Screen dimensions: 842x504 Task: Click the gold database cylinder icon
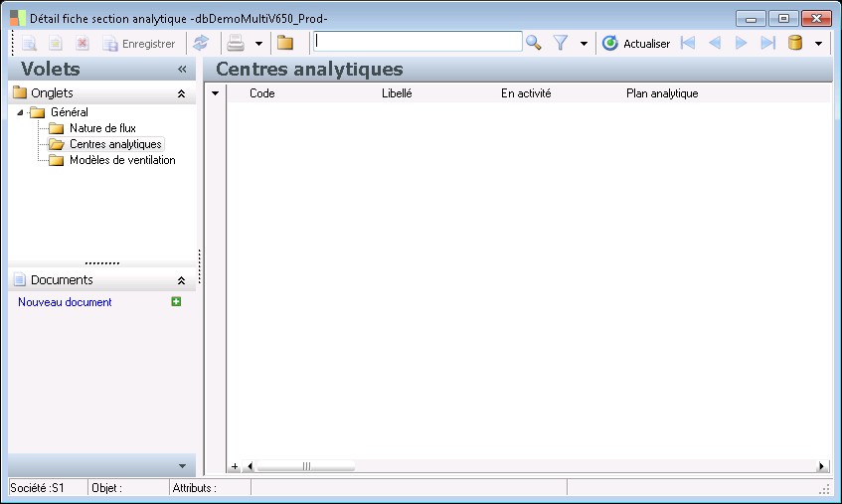tap(795, 43)
